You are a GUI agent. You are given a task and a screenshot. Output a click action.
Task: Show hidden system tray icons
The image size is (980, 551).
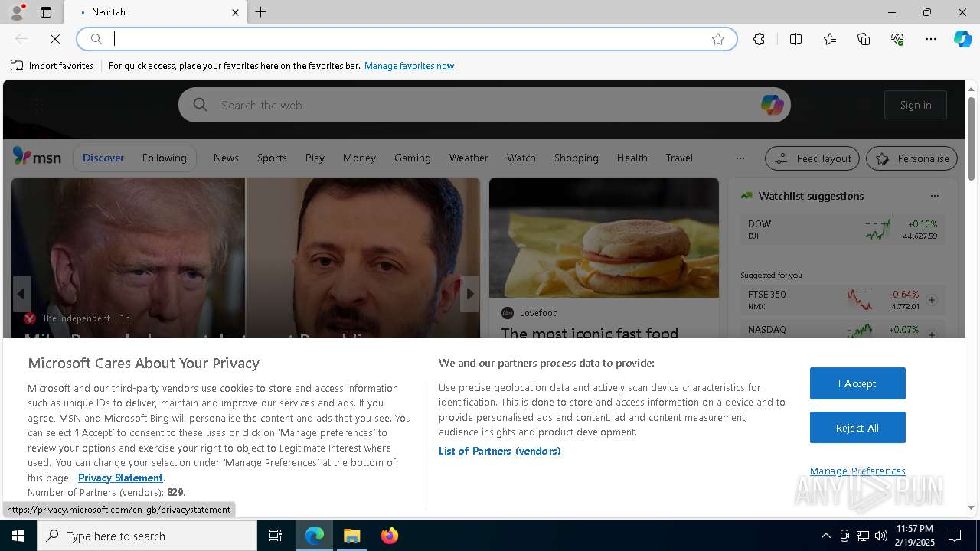coord(825,536)
